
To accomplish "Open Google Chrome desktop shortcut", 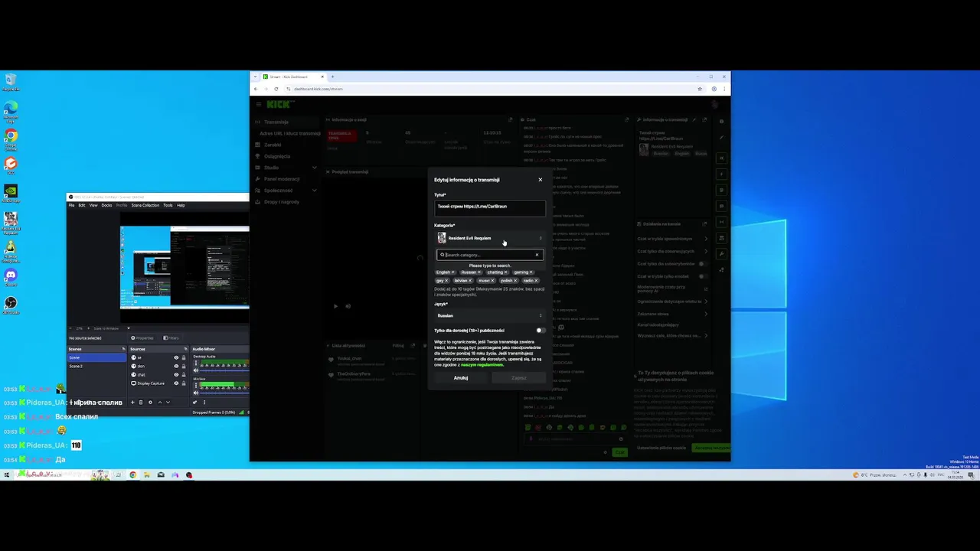I will click(x=11, y=138).
